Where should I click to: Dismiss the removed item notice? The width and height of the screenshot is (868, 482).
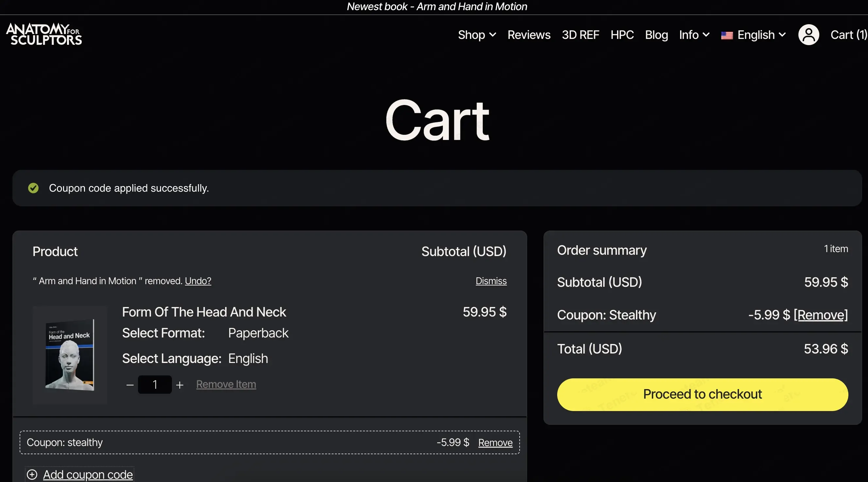pos(491,281)
